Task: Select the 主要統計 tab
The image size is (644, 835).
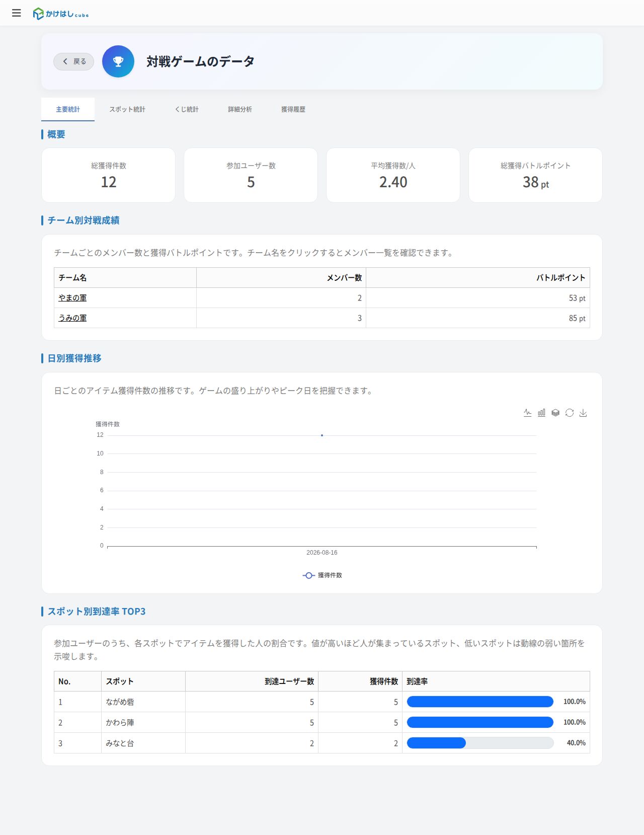Action: [x=68, y=109]
